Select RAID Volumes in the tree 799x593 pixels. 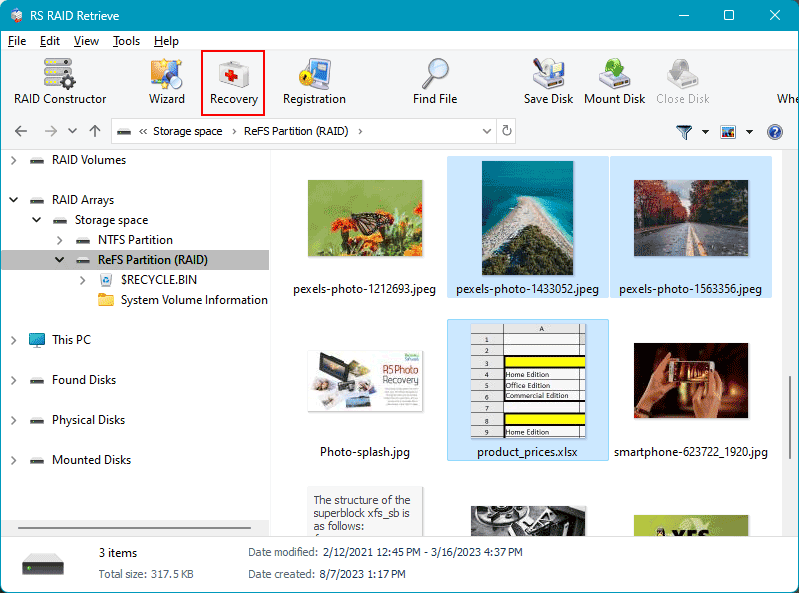tap(89, 160)
